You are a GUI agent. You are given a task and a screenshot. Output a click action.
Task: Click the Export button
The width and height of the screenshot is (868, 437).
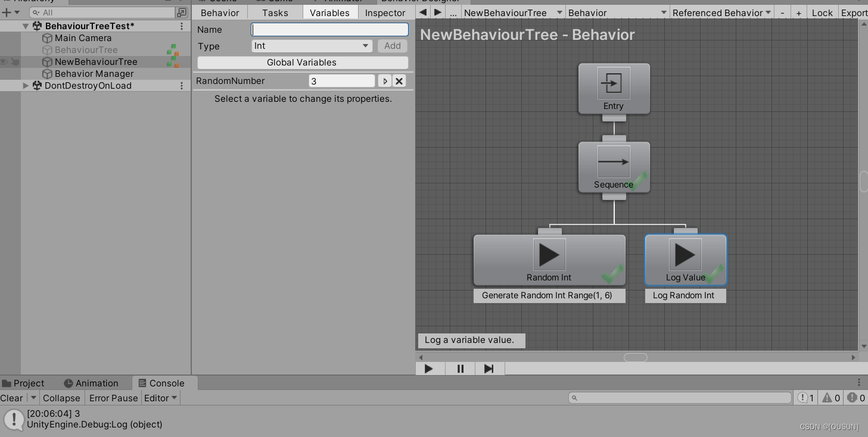[x=854, y=13]
